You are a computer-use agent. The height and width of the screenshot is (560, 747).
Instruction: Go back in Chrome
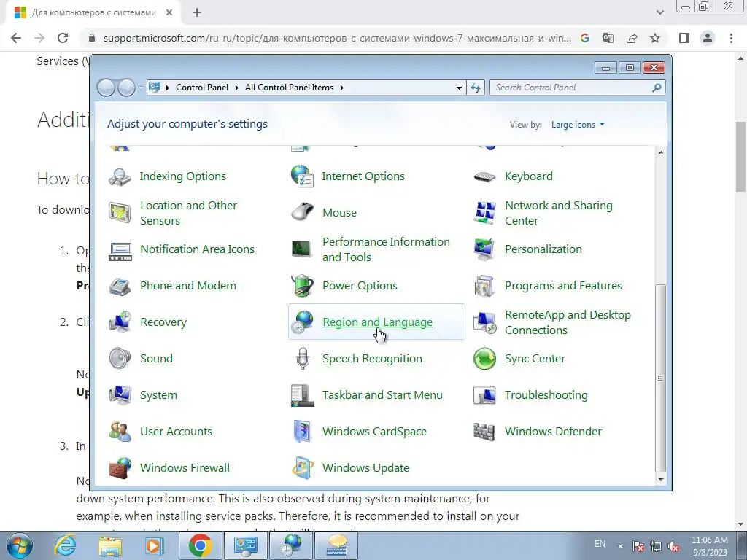coord(16,38)
